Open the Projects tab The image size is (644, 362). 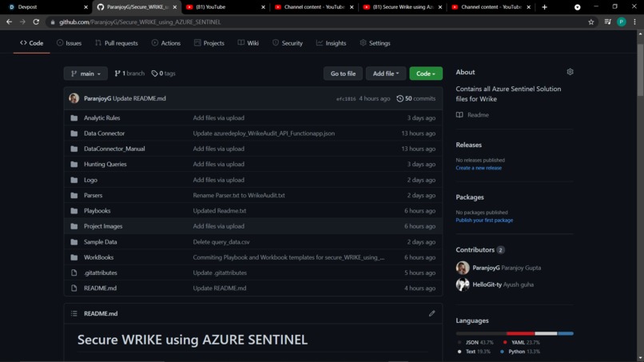pos(209,43)
